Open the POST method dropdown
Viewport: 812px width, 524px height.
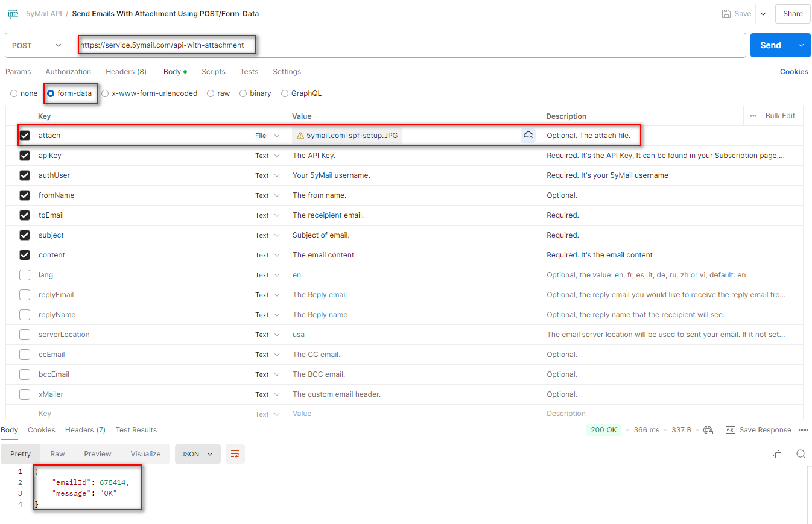(37, 45)
